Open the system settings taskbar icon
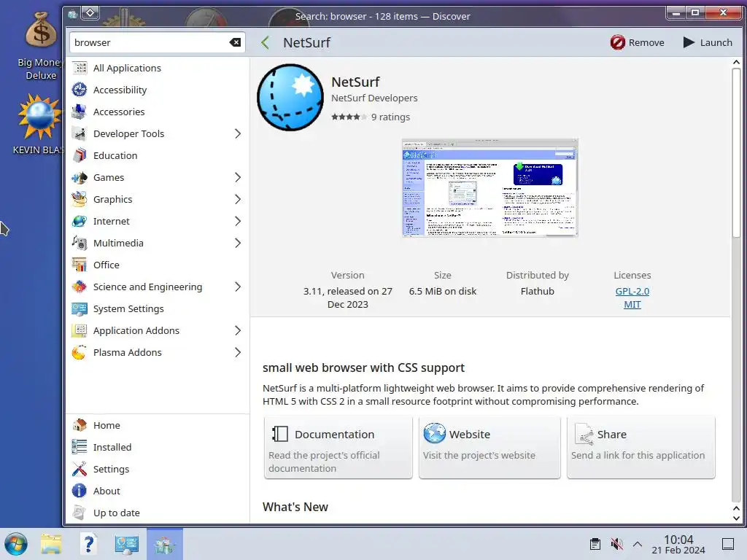 pos(126,544)
